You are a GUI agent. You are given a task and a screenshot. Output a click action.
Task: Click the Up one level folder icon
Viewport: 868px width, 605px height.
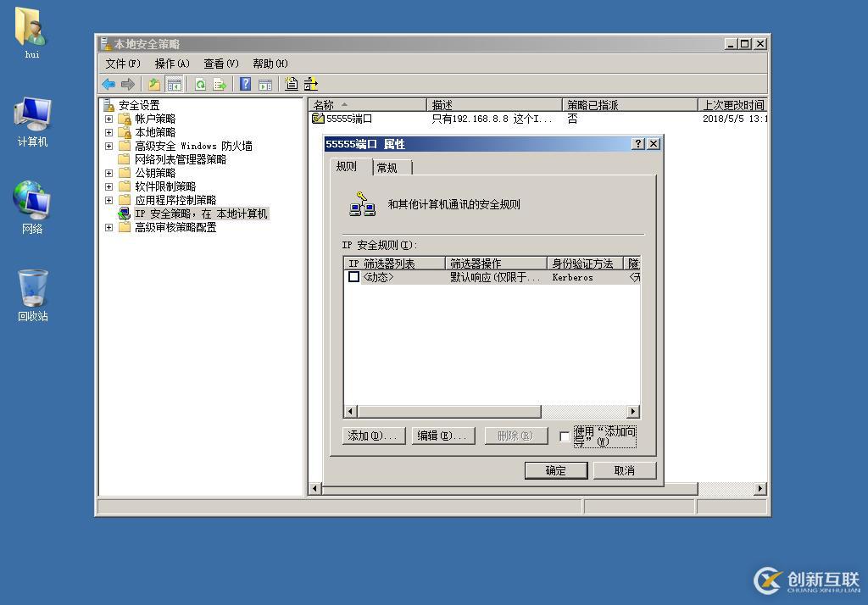tap(154, 84)
